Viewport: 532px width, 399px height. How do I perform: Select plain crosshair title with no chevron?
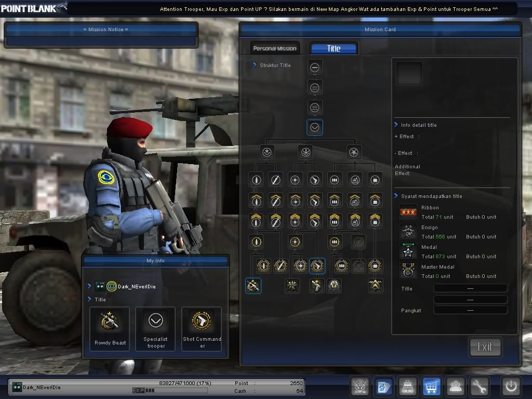pyautogui.click(x=295, y=180)
